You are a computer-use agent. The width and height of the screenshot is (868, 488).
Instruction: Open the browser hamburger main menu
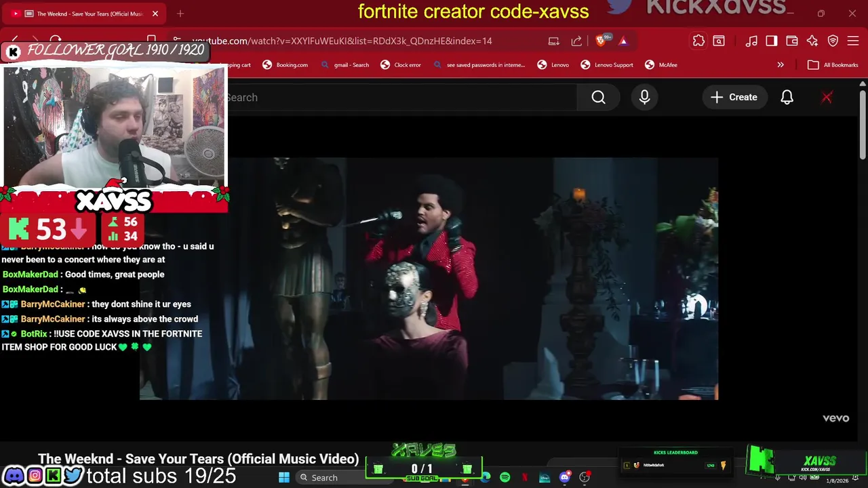(x=853, y=41)
